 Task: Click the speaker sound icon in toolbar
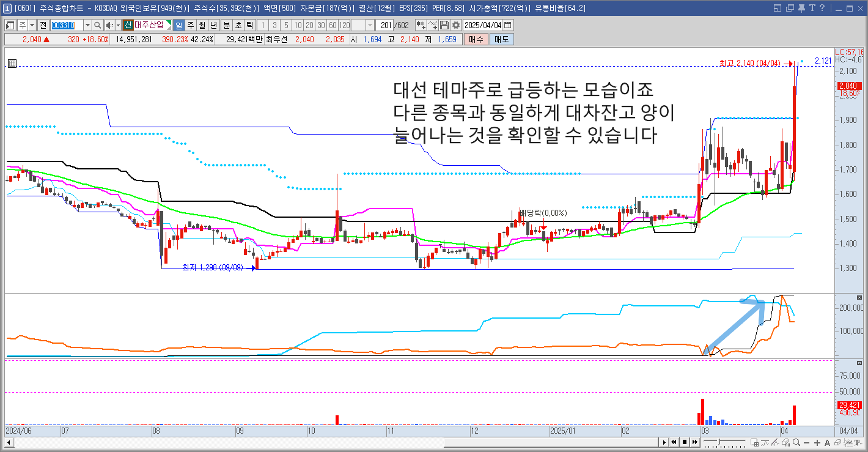point(109,25)
